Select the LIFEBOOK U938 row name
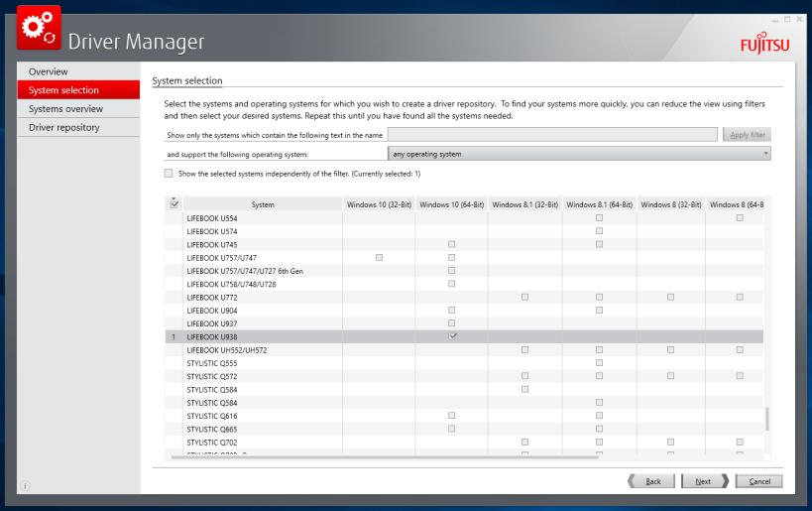This screenshot has width=812, height=511. [212, 337]
